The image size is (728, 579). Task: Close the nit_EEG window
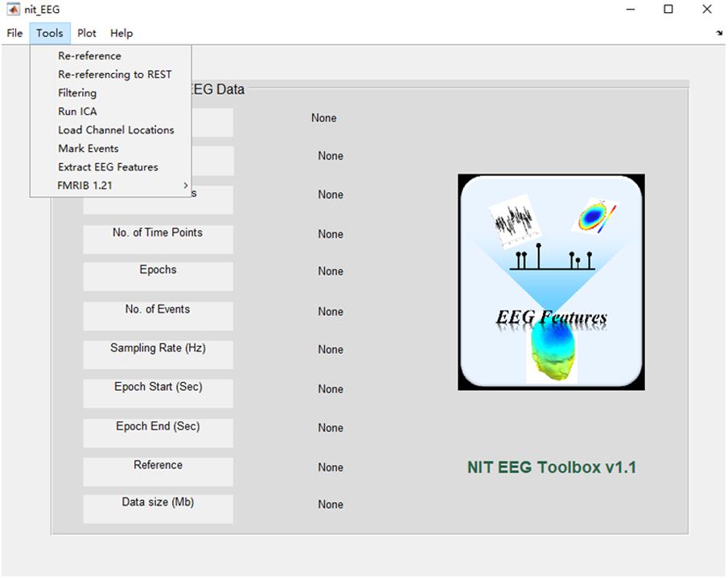[x=706, y=10]
